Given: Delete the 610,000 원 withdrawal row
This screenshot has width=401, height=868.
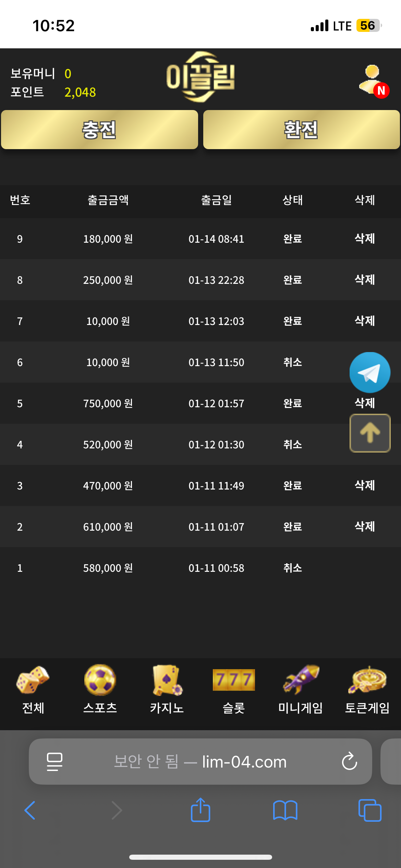Looking at the screenshot, I should (365, 527).
